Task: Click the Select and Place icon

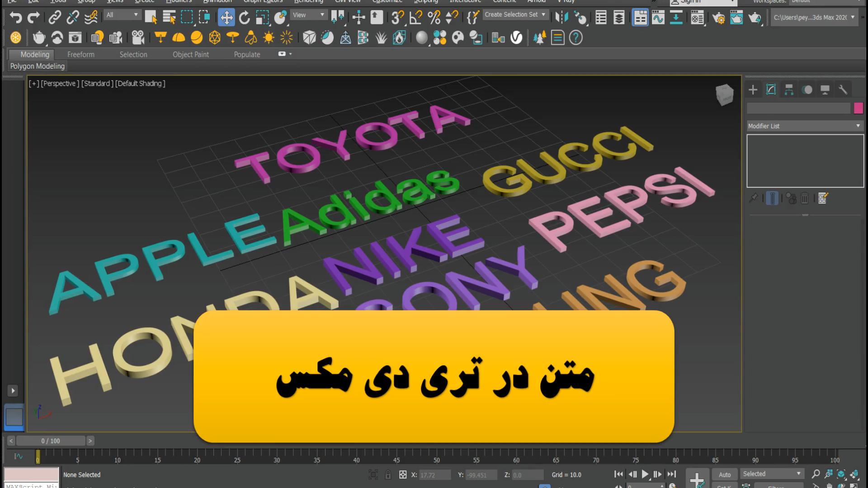Action: point(280,18)
